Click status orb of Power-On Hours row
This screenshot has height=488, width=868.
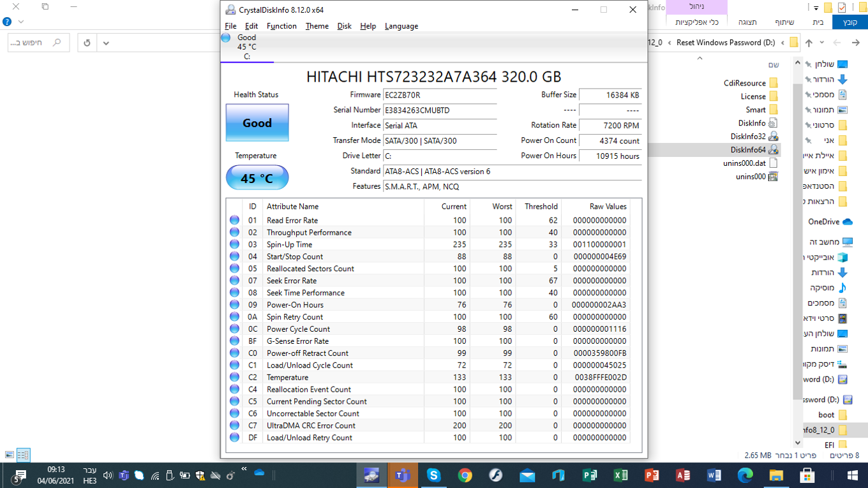click(234, 305)
